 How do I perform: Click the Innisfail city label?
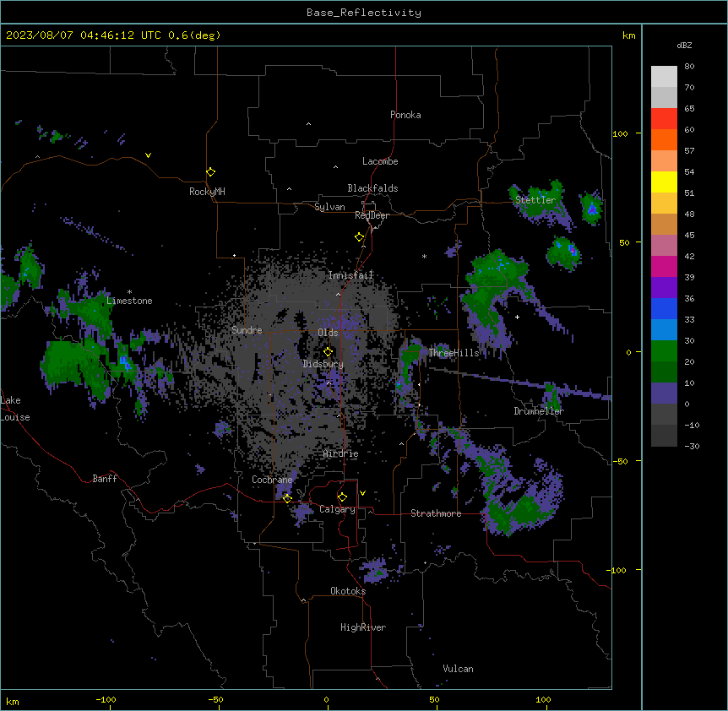pyautogui.click(x=350, y=275)
